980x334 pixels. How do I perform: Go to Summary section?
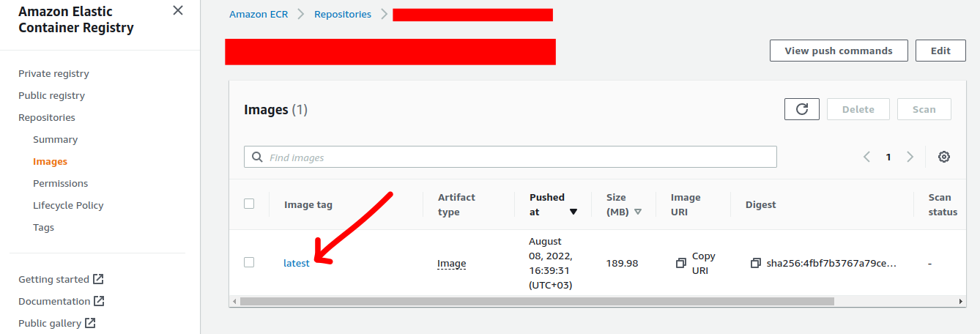pos(55,139)
